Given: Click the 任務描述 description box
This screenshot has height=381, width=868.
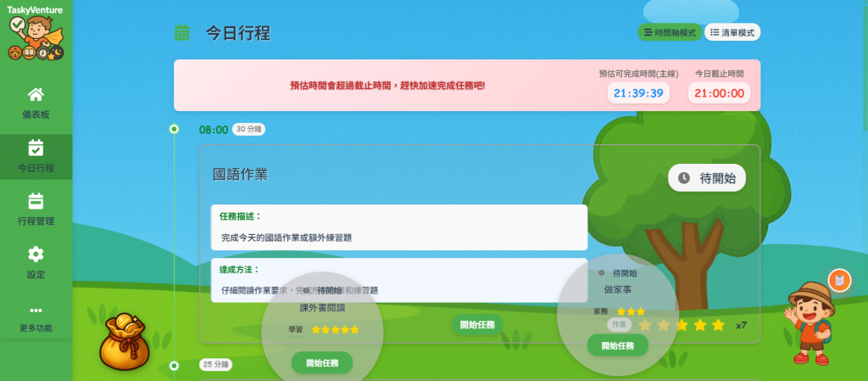Looking at the screenshot, I should (399, 227).
